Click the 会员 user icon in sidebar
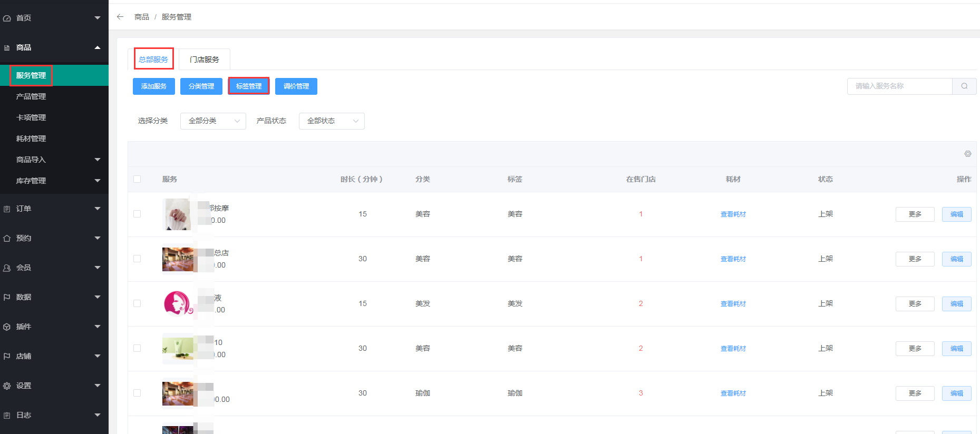This screenshot has height=434, width=980. click(x=7, y=268)
